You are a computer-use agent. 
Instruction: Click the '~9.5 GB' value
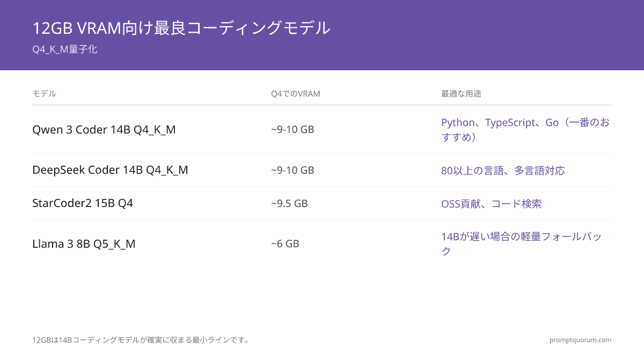click(x=289, y=204)
